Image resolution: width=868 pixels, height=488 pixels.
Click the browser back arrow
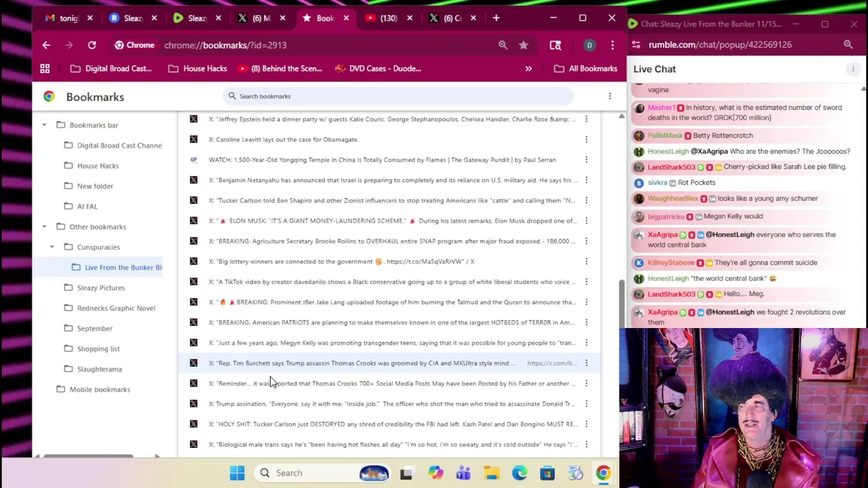coord(46,45)
